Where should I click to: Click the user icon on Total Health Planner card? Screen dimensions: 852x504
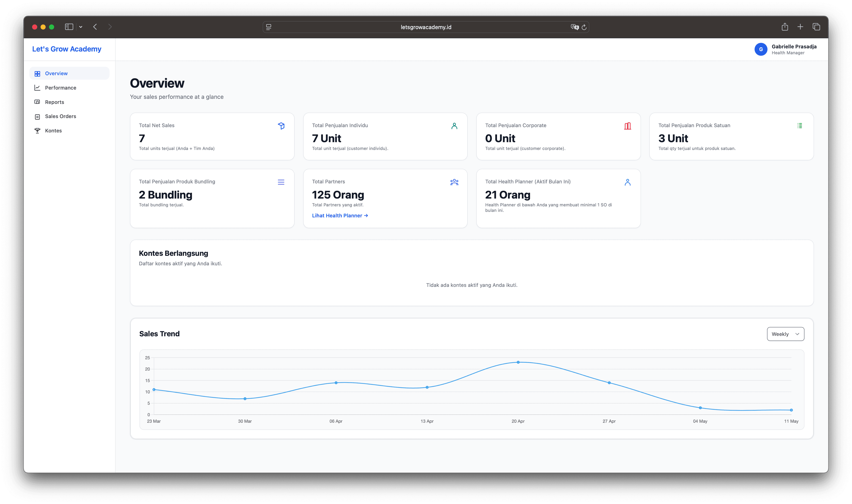[627, 182]
